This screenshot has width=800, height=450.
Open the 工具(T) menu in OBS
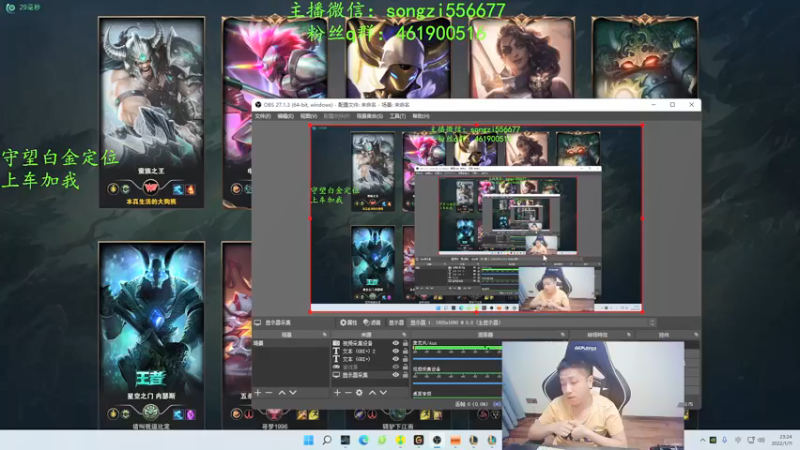click(x=397, y=116)
